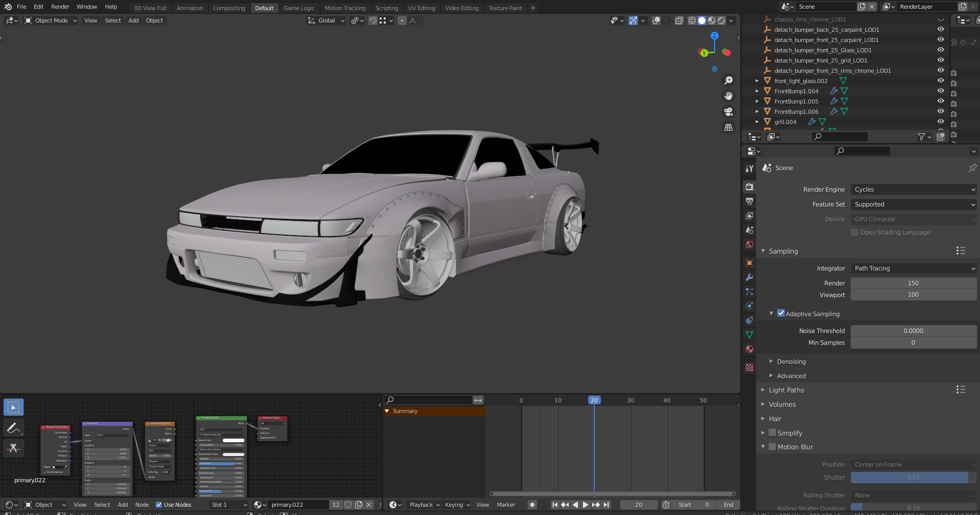Jump to the timeline start frame

(x=555, y=505)
